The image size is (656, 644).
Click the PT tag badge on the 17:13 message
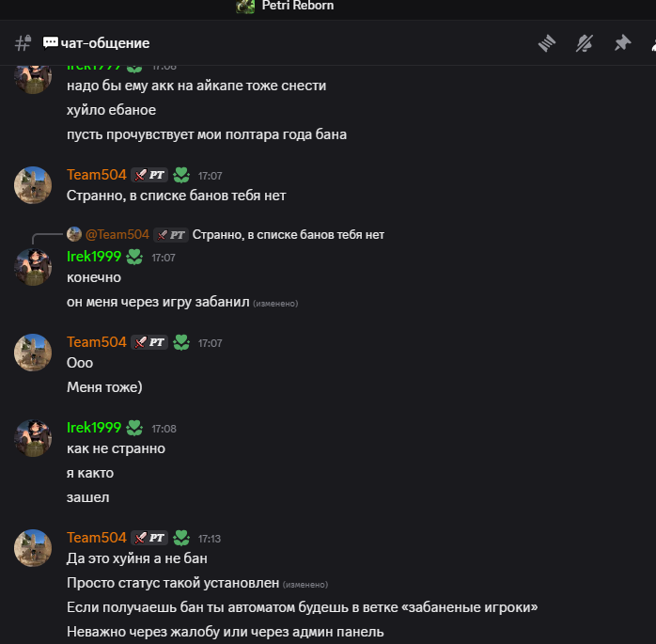click(x=149, y=538)
